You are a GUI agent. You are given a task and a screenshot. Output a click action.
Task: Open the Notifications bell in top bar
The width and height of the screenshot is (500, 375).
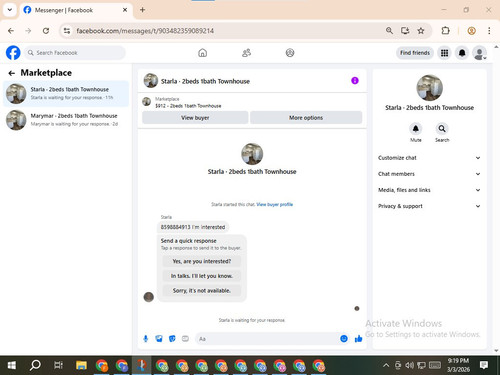[462, 53]
